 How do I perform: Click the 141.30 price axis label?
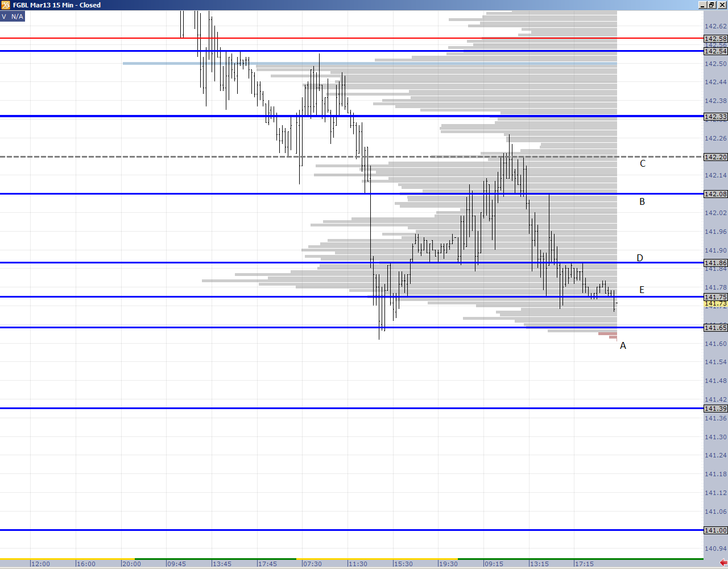715,437
